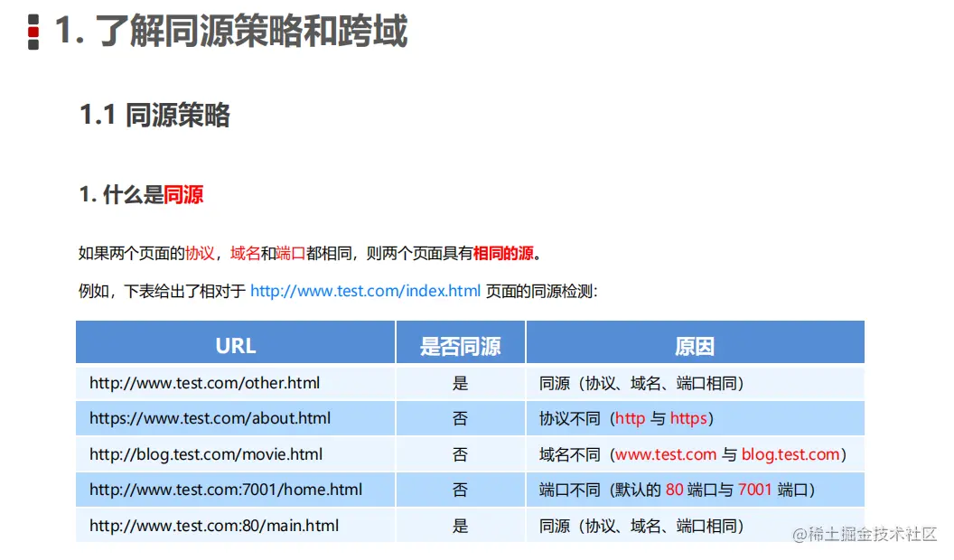Select cell http://www.test.com:7001/home.html
This screenshot has width=954, height=560.
coord(236,490)
